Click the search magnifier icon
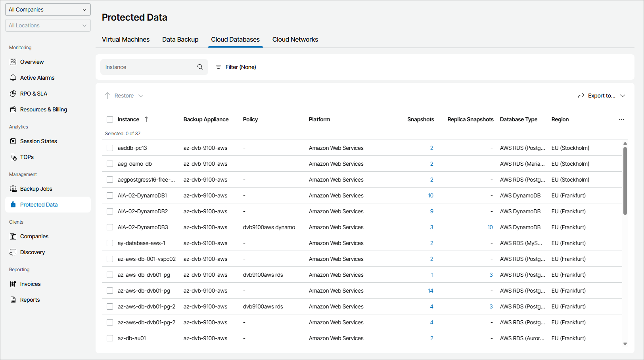Viewport: 644px width, 360px height. pyautogui.click(x=200, y=67)
